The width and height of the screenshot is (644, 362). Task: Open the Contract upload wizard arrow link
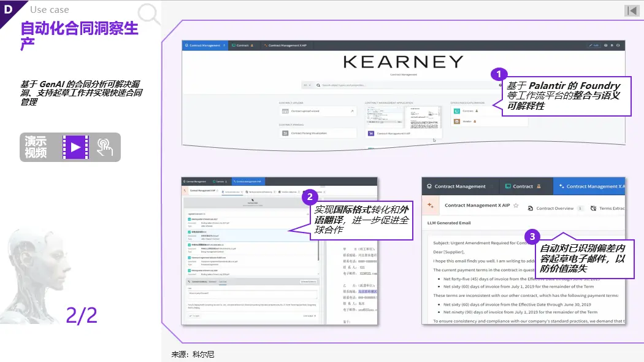click(x=351, y=111)
